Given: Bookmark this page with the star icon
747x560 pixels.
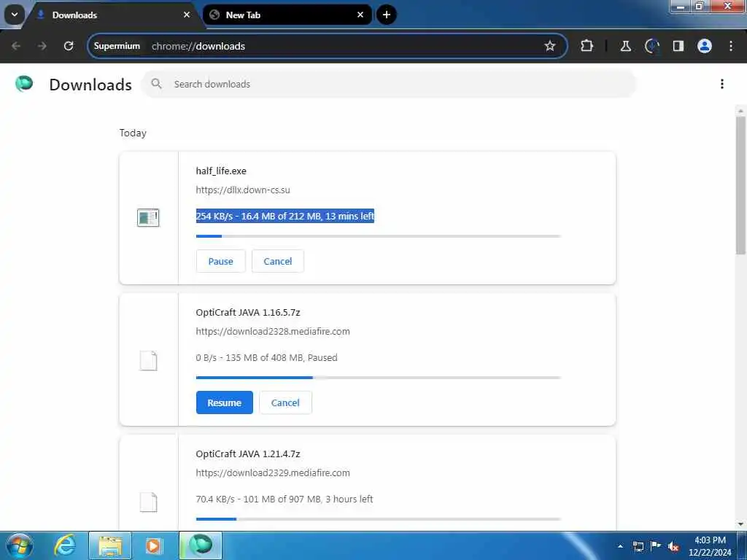Looking at the screenshot, I should tap(550, 46).
